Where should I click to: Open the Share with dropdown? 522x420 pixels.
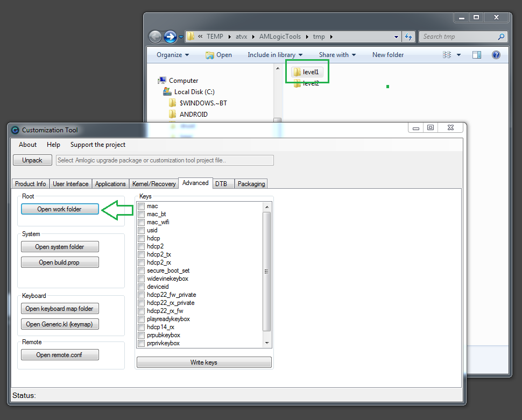tap(337, 55)
